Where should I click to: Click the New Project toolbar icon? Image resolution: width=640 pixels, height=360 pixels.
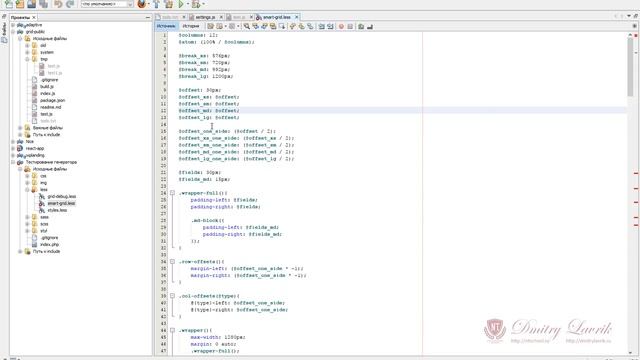[x=20, y=4]
